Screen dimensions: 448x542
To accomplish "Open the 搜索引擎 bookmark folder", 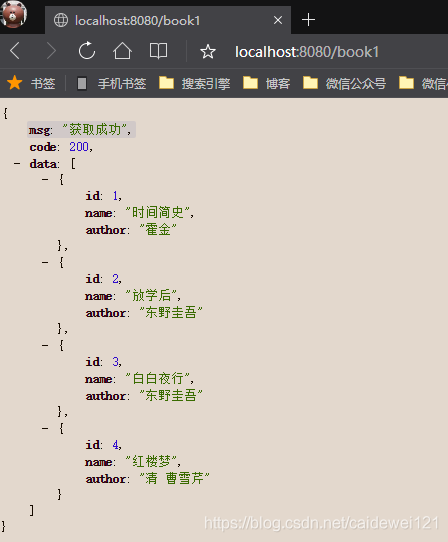I will [x=195, y=83].
